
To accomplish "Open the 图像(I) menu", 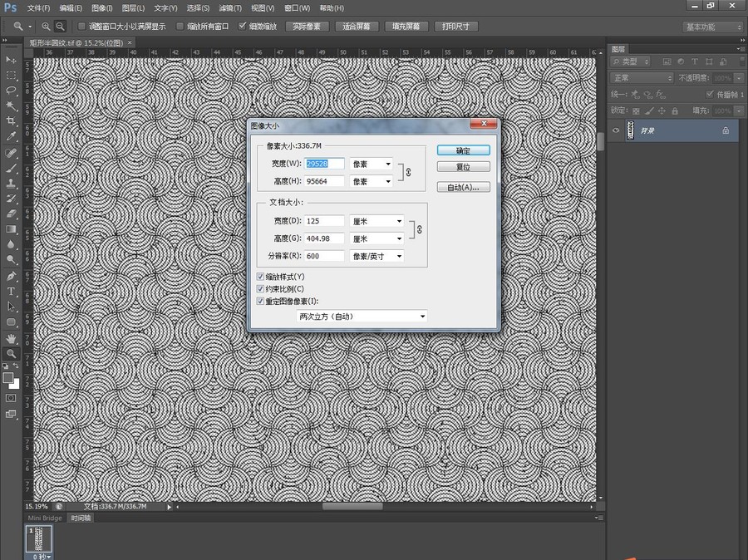I will click(x=101, y=8).
